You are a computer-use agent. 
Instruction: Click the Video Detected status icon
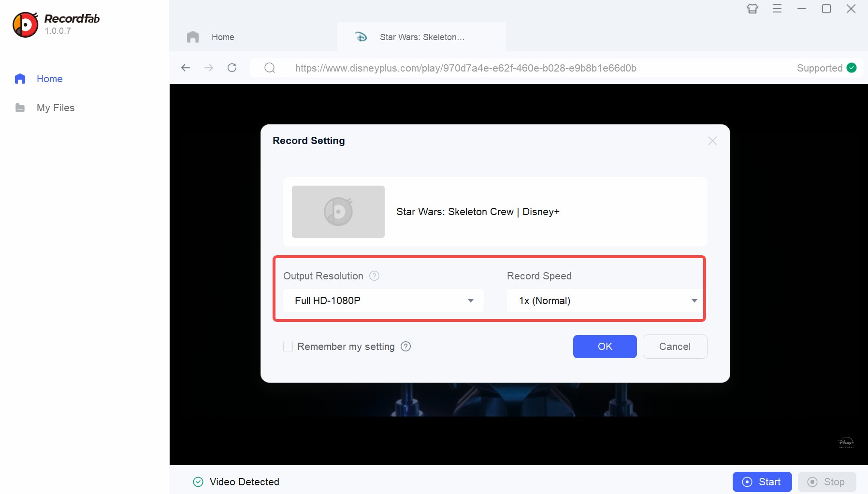(x=198, y=482)
